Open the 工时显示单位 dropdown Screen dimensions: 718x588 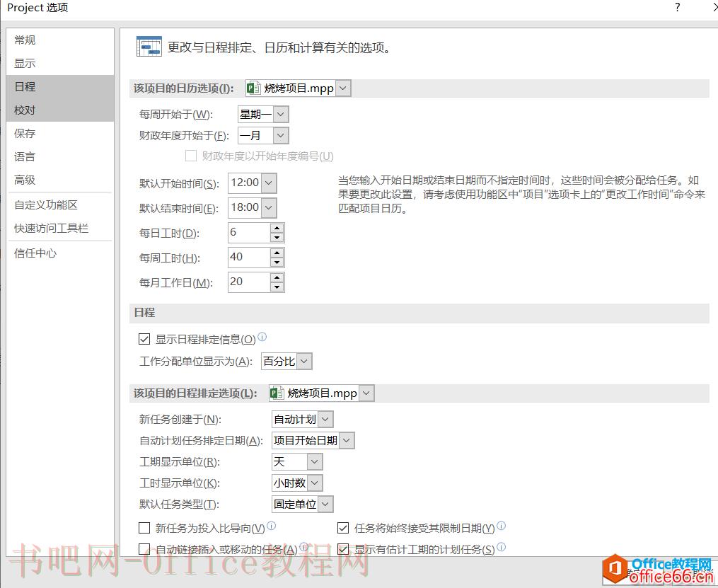click(314, 483)
